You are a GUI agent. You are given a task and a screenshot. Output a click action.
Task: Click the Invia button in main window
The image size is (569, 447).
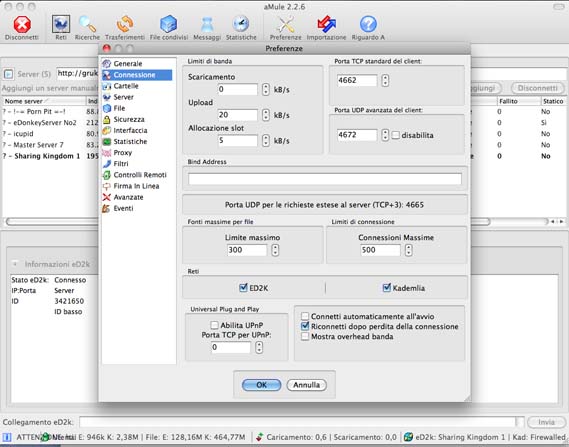(546, 422)
